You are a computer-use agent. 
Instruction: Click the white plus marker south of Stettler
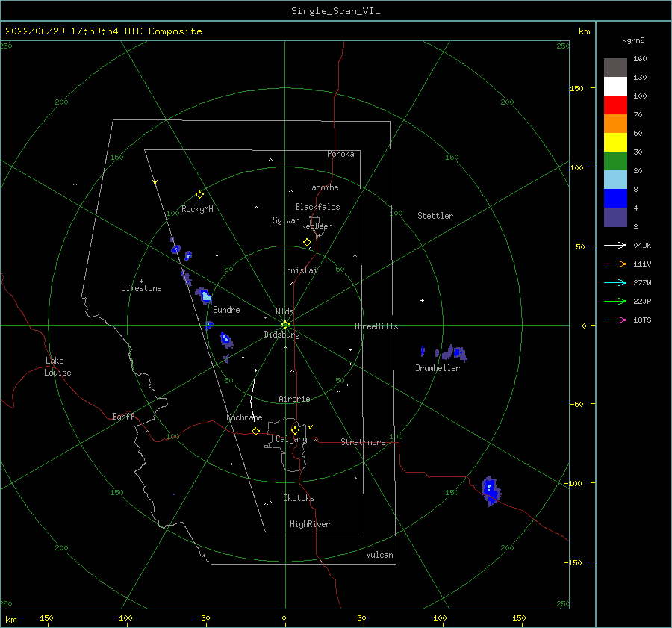coord(422,300)
